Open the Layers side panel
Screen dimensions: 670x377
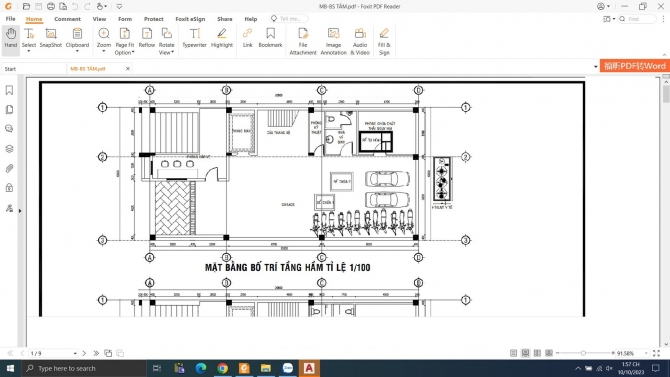click(9, 149)
